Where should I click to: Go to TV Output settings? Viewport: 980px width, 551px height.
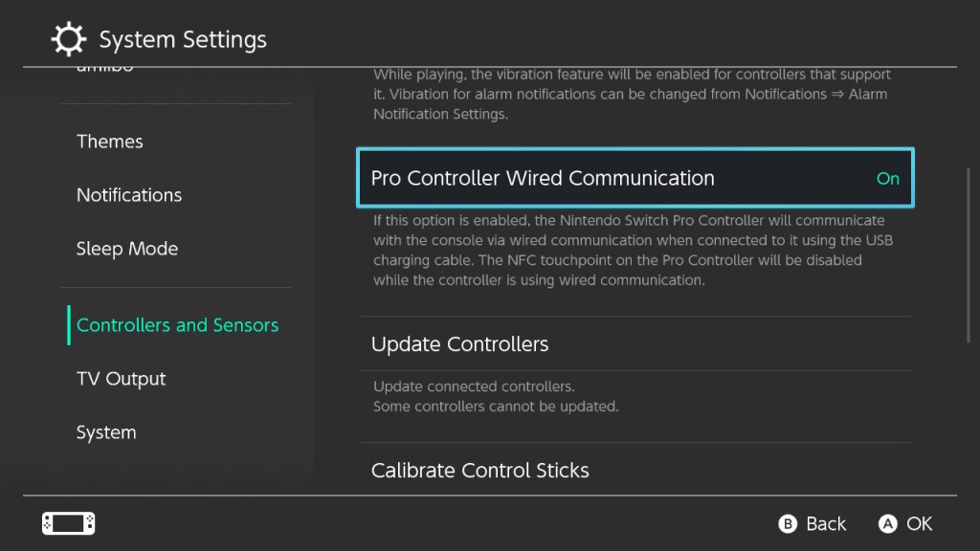tap(122, 379)
